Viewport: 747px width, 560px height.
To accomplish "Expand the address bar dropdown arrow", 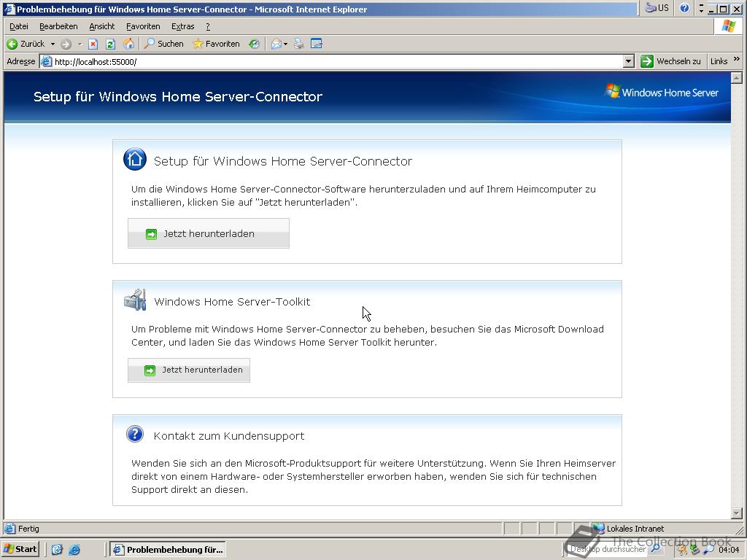I will (629, 61).
